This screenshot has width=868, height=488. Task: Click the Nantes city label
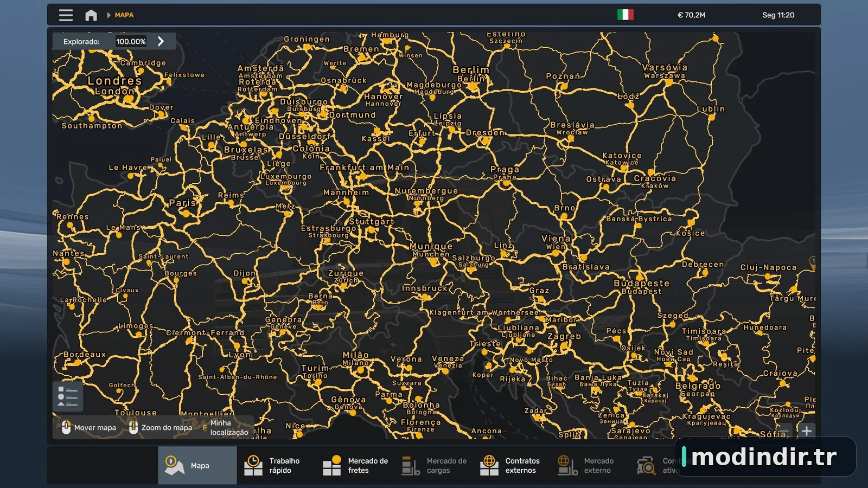pos(69,253)
